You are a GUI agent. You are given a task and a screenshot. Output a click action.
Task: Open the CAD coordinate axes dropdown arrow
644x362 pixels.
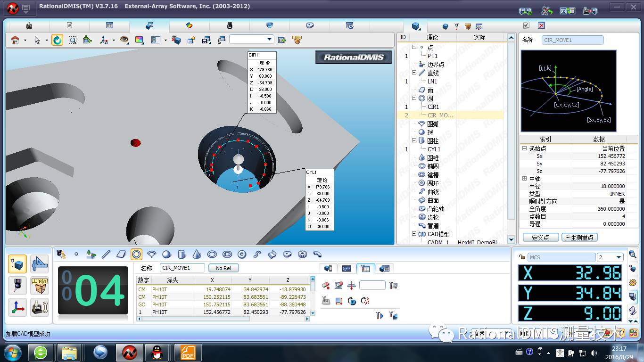click(x=114, y=41)
